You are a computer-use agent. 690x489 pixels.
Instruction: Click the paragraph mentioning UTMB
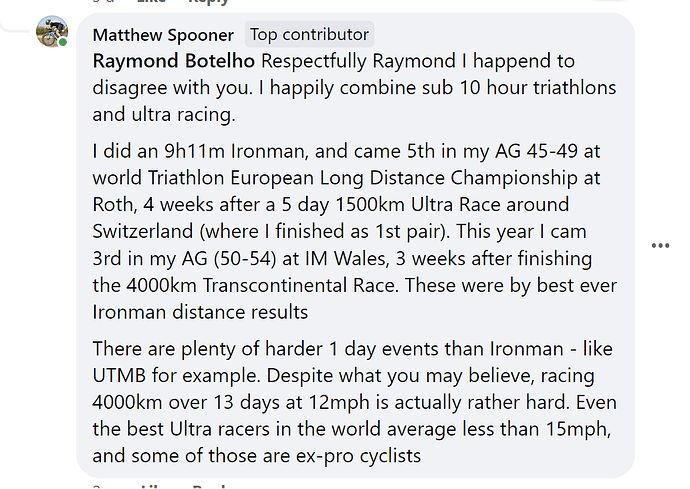click(355, 402)
